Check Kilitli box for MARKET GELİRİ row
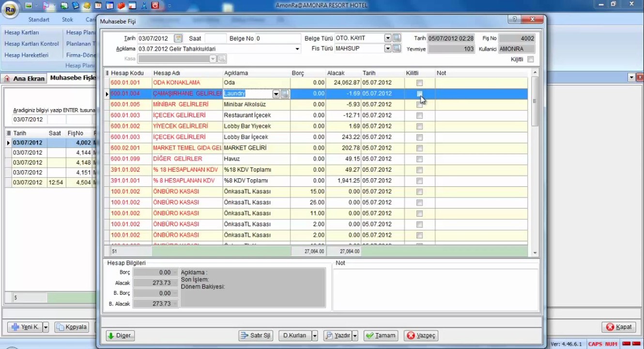Image resolution: width=644 pixels, height=349 pixels. click(419, 148)
